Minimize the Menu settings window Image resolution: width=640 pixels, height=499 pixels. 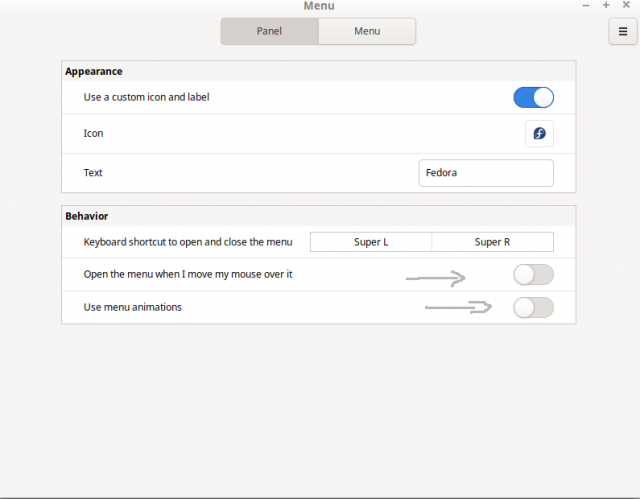[586, 5]
